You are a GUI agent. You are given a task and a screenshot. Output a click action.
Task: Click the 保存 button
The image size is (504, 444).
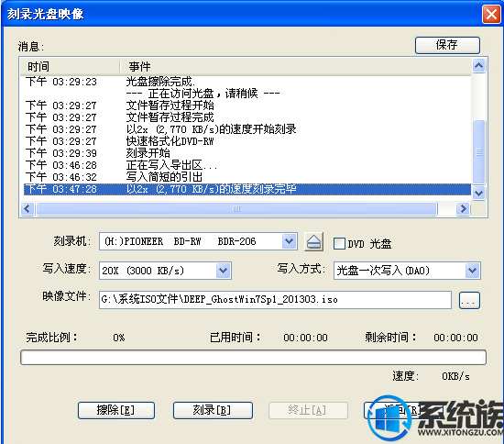447,45
